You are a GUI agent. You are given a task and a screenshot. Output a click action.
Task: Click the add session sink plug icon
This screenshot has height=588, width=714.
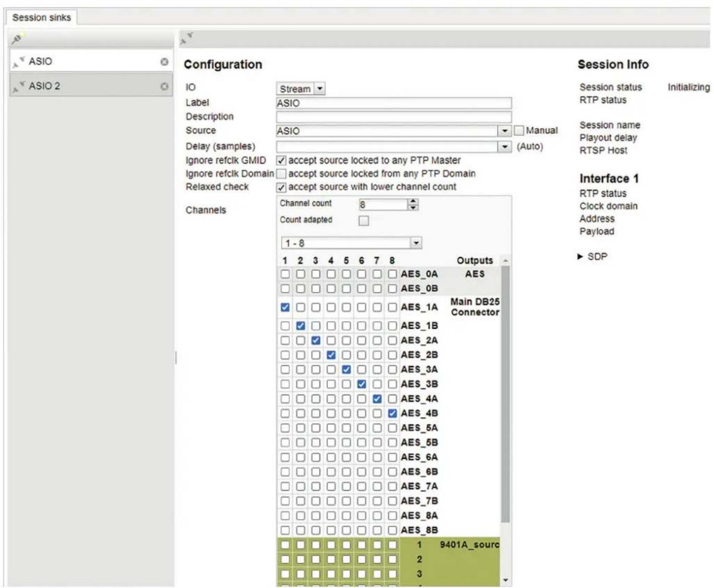click(x=18, y=39)
